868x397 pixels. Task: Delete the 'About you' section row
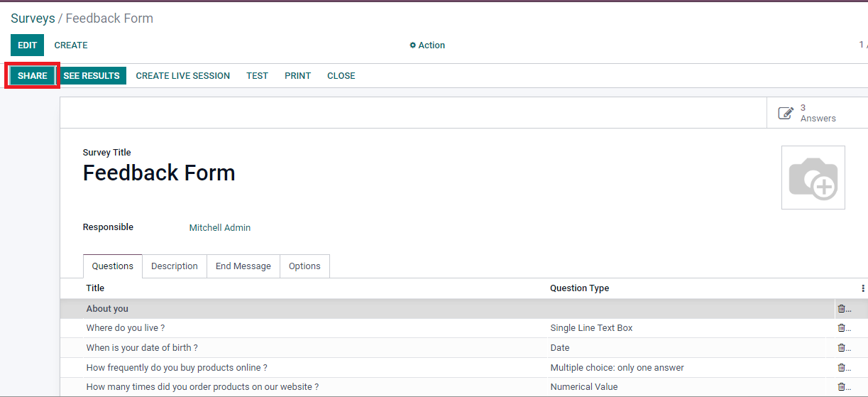point(841,309)
